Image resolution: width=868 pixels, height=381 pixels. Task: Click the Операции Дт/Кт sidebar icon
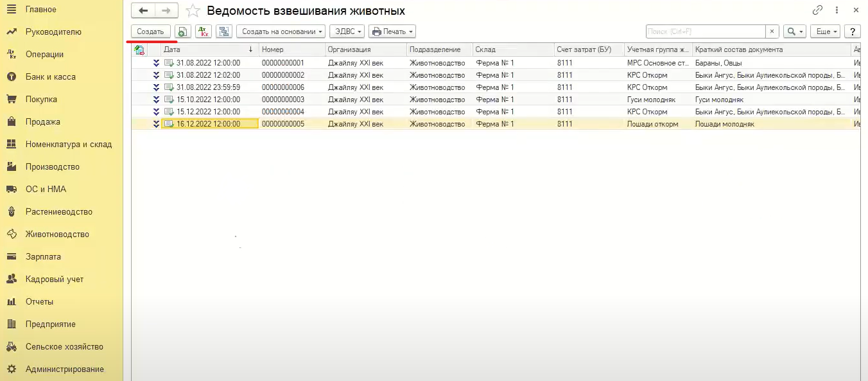point(12,55)
